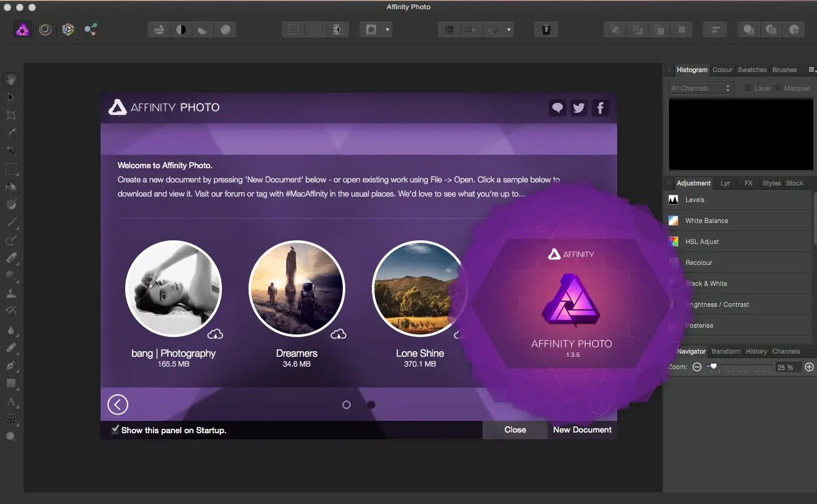Open the Histogram panel options menu
The image size is (817, 504).
click(812, 70)
